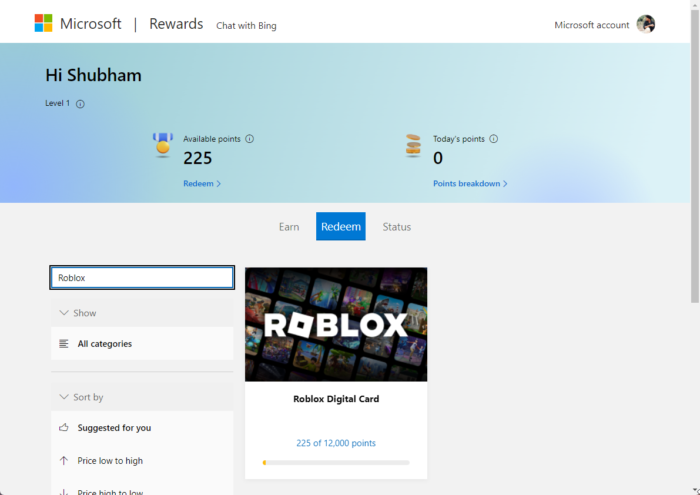Viewport: 700px width, 495px height.
Task: Click info icon beside Today's points
Action: pos(493,139)
